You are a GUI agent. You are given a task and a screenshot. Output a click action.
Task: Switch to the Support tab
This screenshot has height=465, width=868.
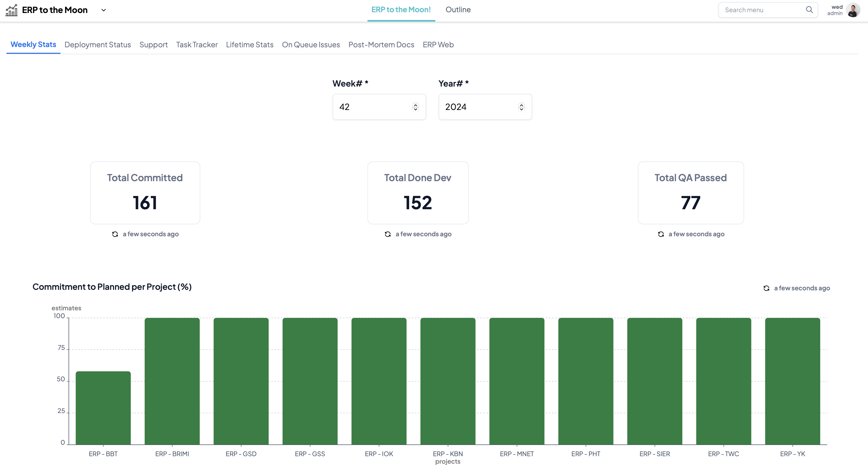pyautogui.click(x=153, y=44)
